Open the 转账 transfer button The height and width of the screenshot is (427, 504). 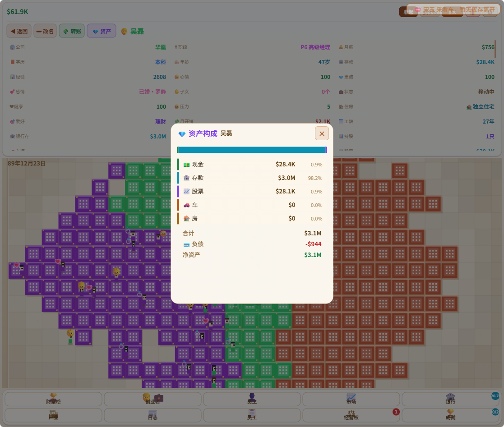72,31
